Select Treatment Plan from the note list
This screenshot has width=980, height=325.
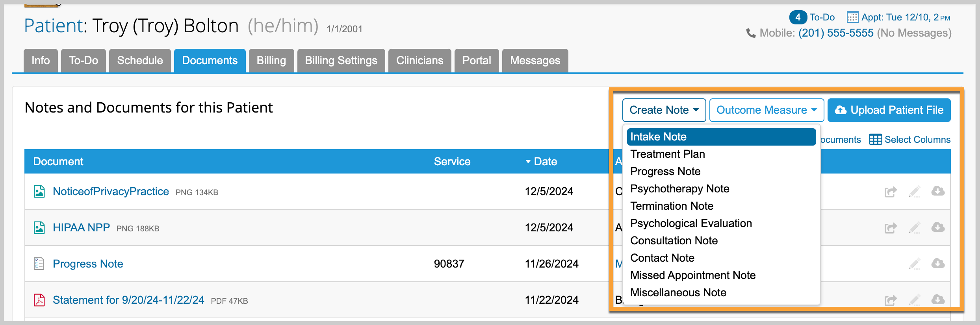(x=667, y=154)
